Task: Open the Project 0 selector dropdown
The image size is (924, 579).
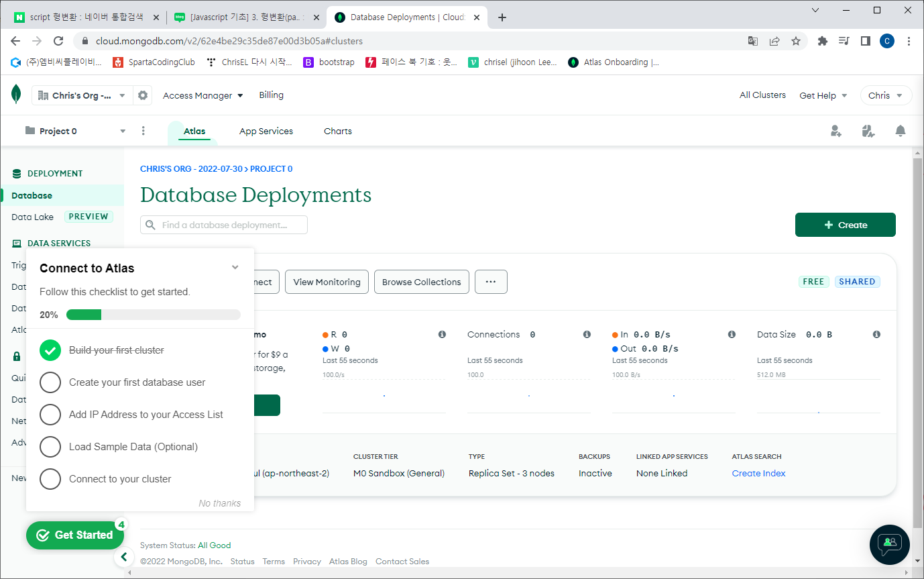Action: (x=75, y=131)
